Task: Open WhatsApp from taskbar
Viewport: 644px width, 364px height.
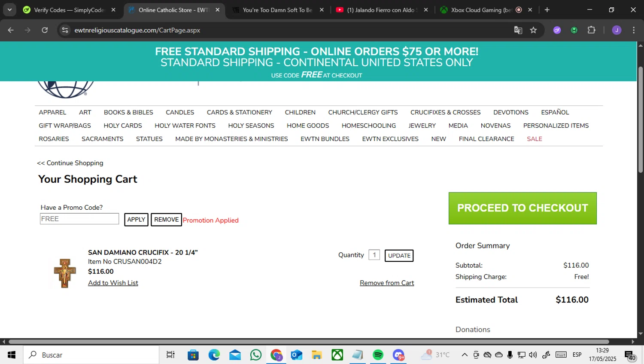Action: pyautogui.click(x=255, y=355)
